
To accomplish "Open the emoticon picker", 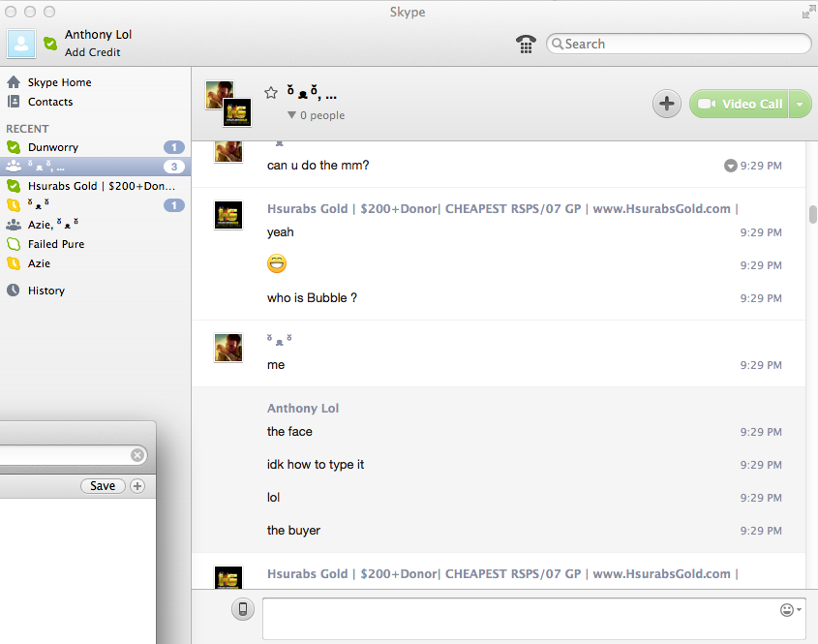I will coord(790,609).
